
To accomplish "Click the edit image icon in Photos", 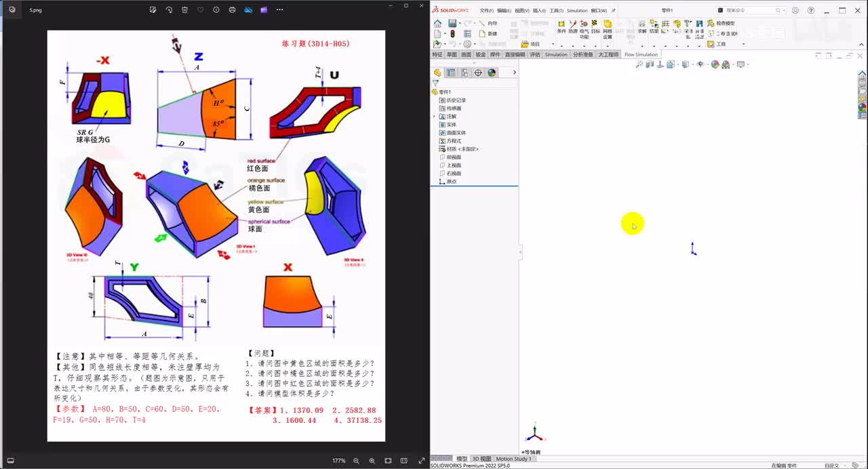I will click(153, 9).
